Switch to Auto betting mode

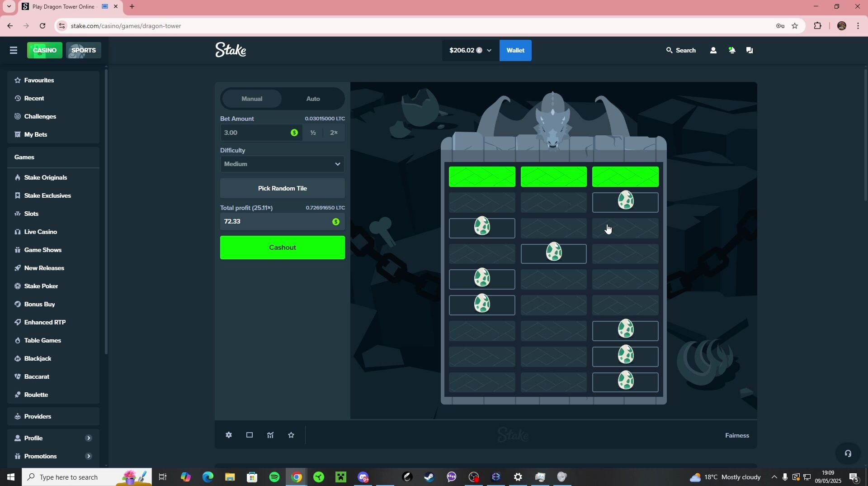313,99
